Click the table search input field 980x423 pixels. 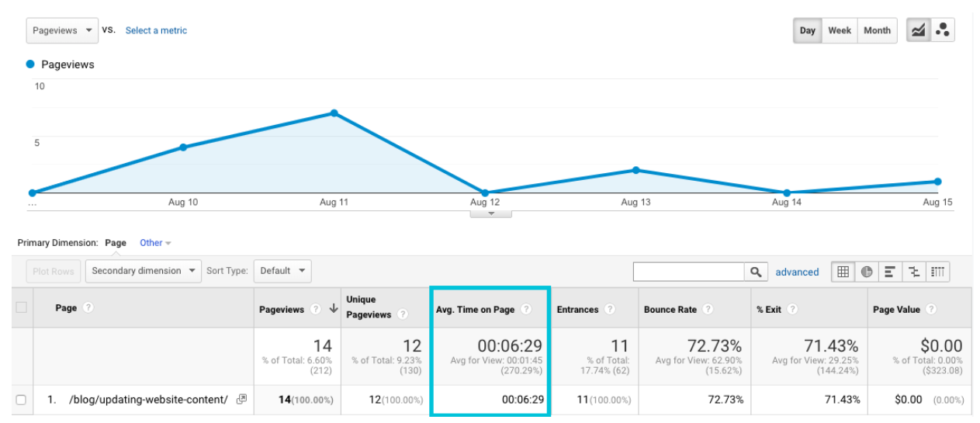click(688, 272)
